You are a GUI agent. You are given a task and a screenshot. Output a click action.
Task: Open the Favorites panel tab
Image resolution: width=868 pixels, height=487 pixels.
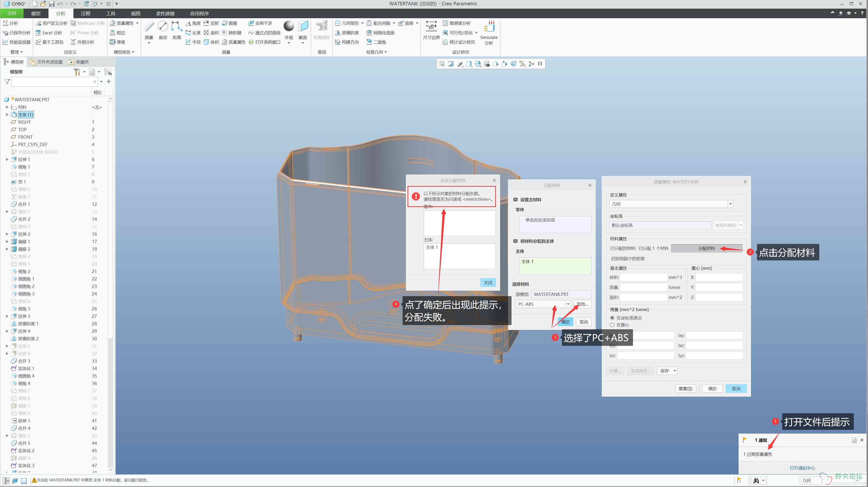[x=79, y=62]
